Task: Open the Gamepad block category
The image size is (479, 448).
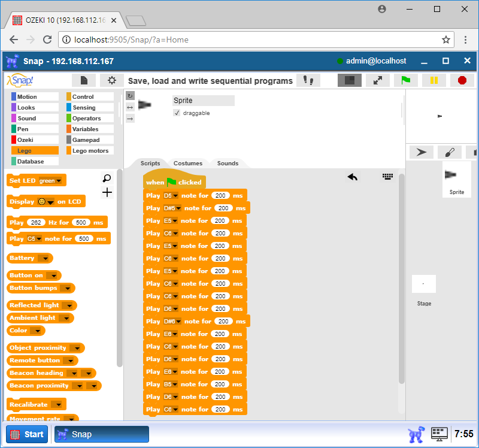Action: 90,140
